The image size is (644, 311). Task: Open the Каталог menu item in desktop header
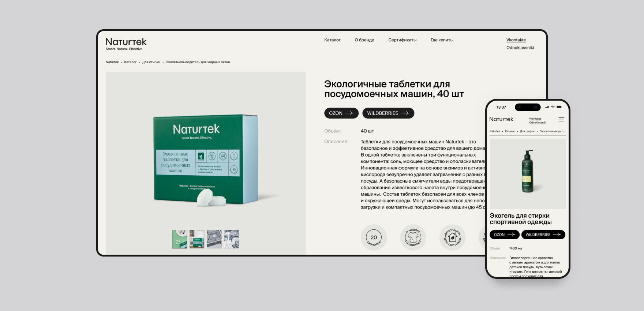(x=332, y=40)
